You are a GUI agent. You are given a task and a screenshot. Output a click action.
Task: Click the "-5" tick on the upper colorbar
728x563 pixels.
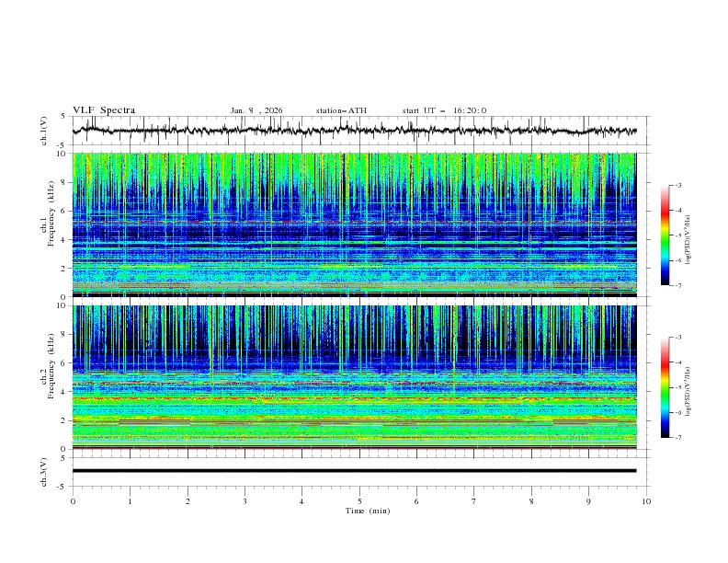click(678, 236)
